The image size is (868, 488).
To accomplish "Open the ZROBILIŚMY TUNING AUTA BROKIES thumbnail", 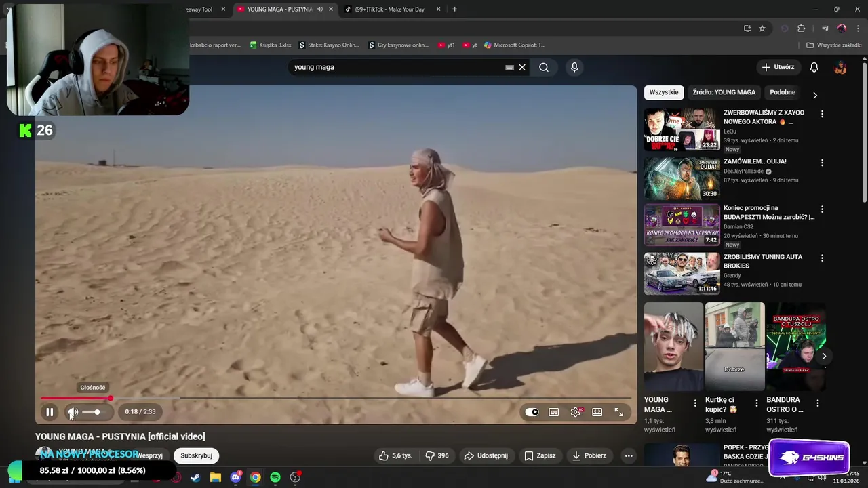I will click(682, 274).
